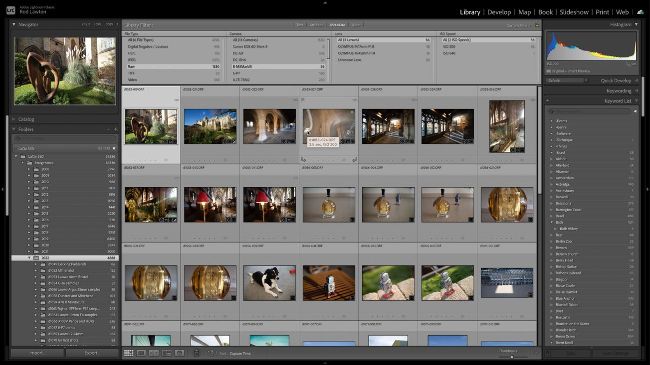Select the Painter spray can tool

197,353
